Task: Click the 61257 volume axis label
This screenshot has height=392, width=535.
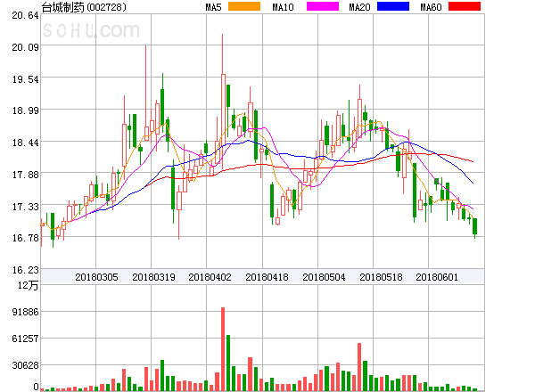Action: point(25,339)
